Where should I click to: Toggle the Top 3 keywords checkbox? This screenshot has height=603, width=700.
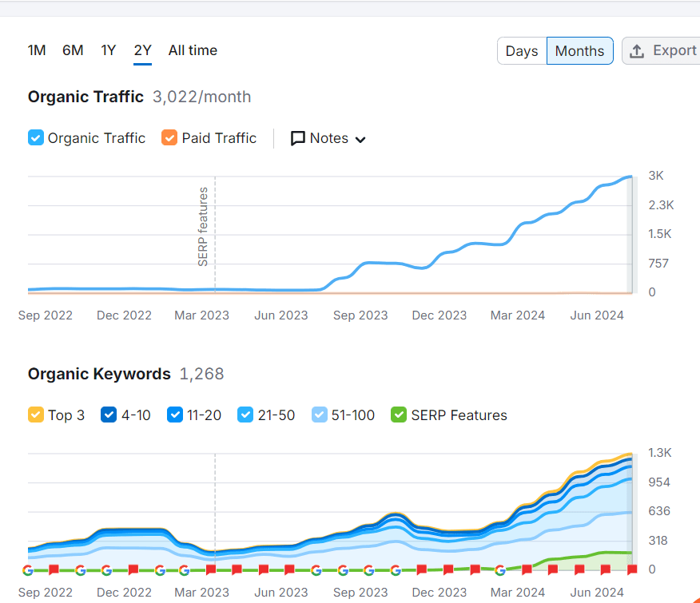tap(35, 415)
